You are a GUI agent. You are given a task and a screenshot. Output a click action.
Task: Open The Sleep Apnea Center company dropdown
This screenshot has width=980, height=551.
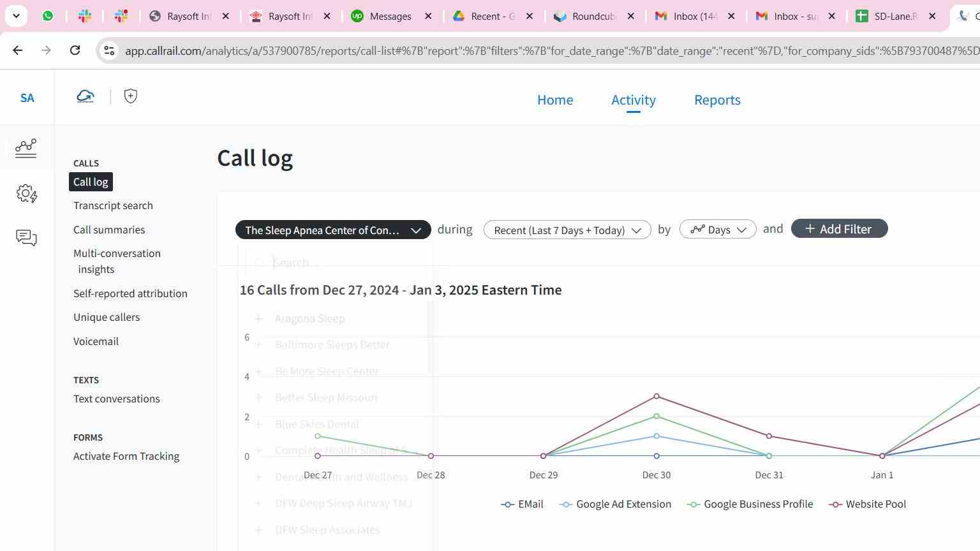[333, 230]
